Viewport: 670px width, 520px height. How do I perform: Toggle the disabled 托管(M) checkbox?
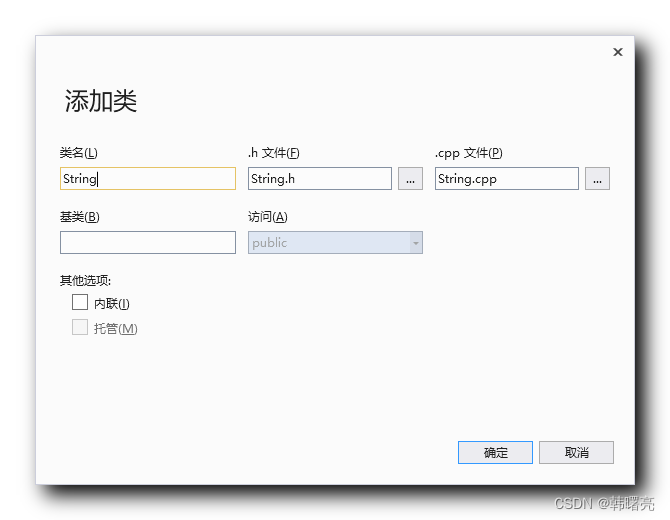[80, 327]
